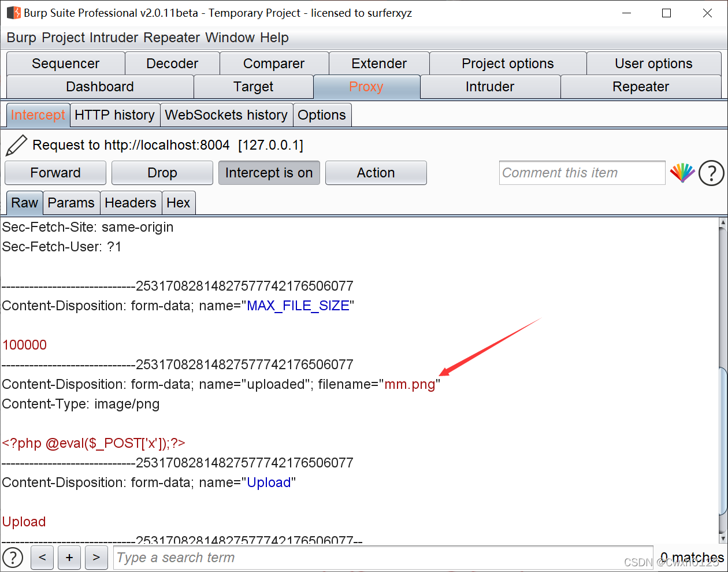Click the blue Upload parameter name
This screenshot has width=728, height=572.
[x=269, y=482]
